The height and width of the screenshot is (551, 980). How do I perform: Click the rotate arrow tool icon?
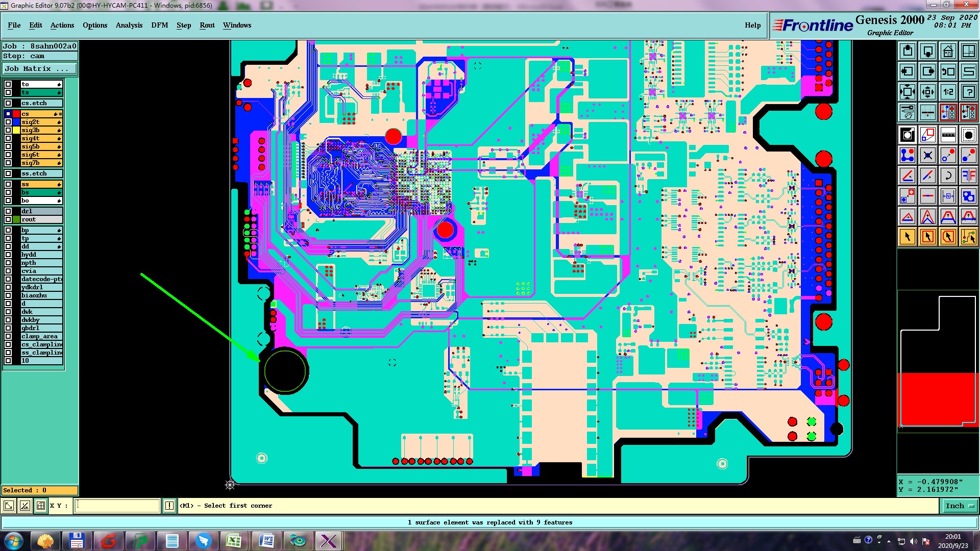(948, 176)
